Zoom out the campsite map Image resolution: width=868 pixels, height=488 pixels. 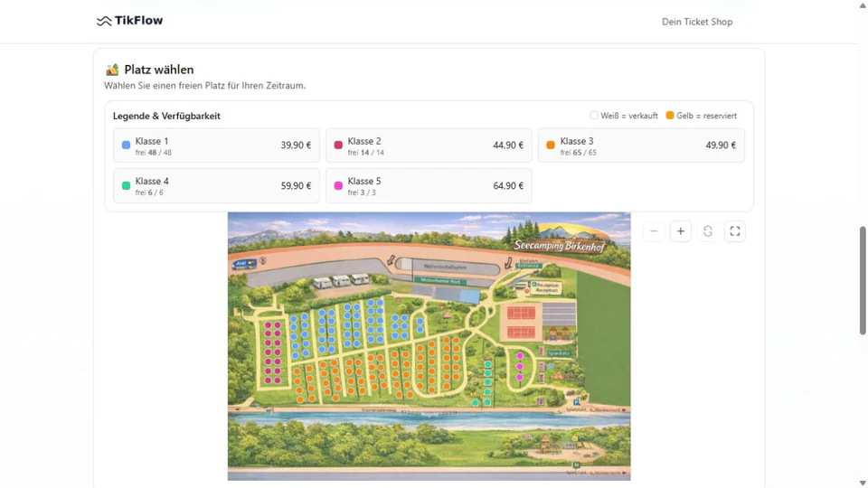[653, 231]
